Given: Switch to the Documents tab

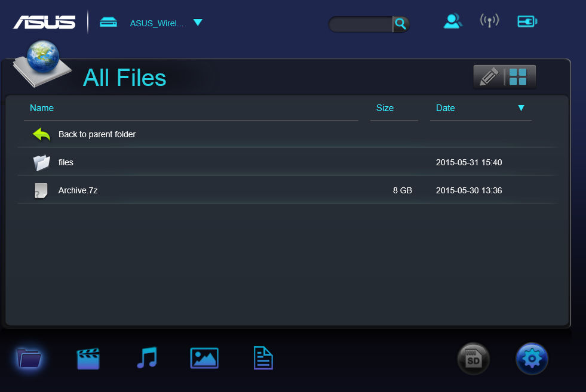Looking at the screenshot, I should click(263, 358).
